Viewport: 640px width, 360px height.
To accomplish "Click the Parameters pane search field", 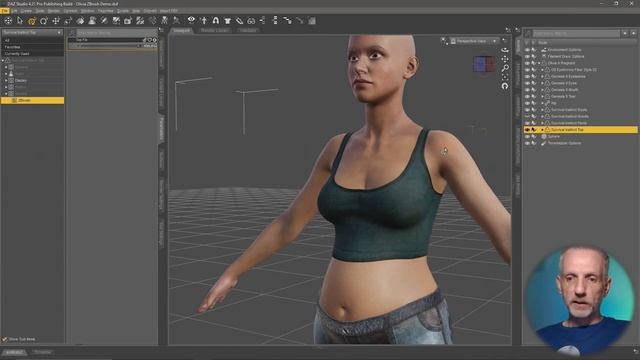I will point(116,33).
